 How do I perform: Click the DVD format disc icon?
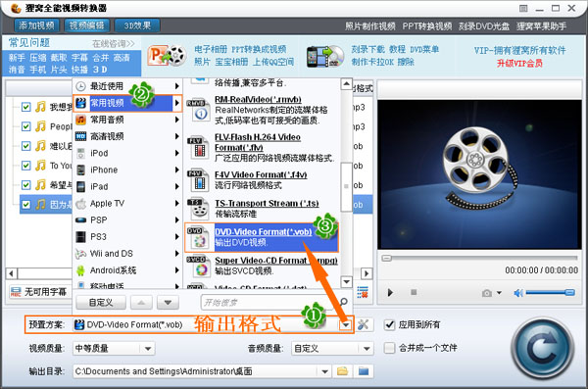[198, 238]
